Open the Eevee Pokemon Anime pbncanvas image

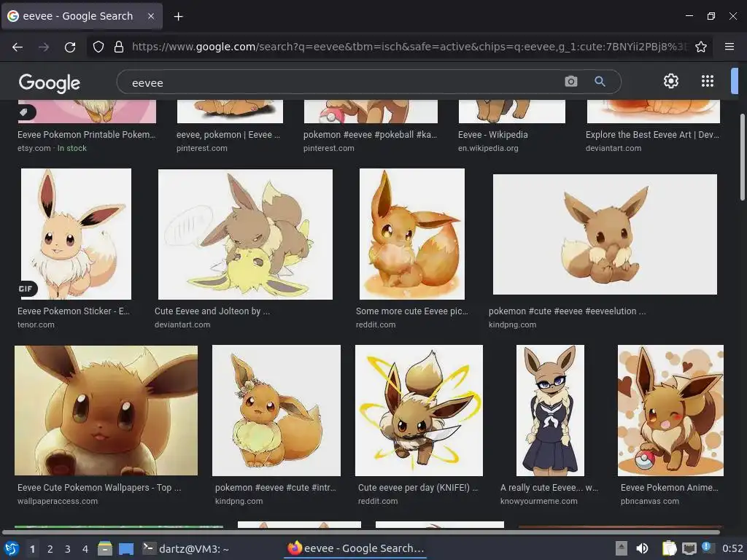click(671, 411)
